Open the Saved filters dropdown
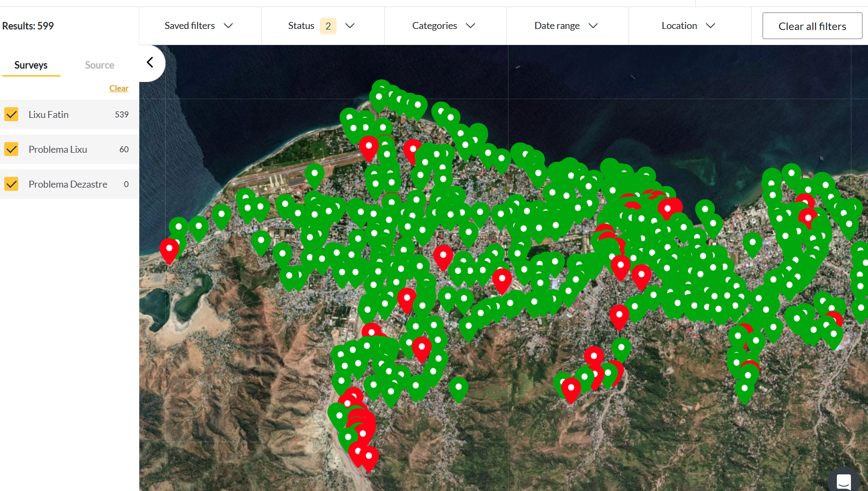Image resolution: width=868 pixels, height=491 pixels. coord(199,26)
